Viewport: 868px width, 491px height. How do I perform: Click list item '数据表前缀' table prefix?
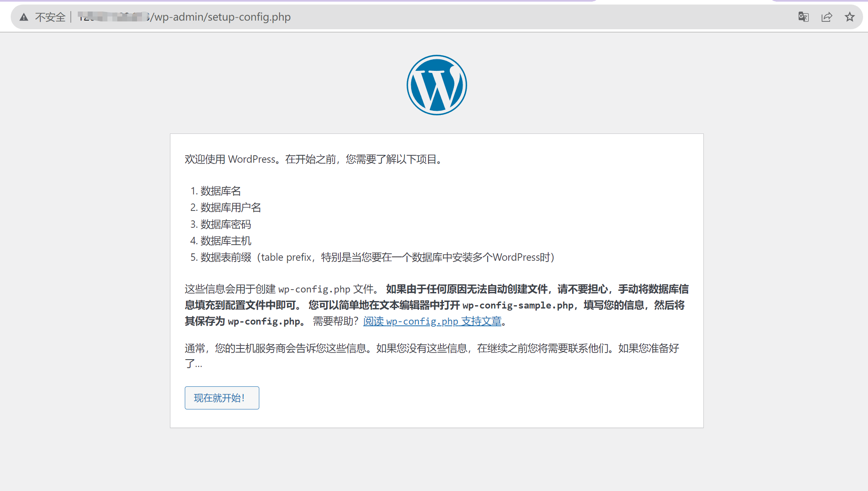(x=377, y=257)
